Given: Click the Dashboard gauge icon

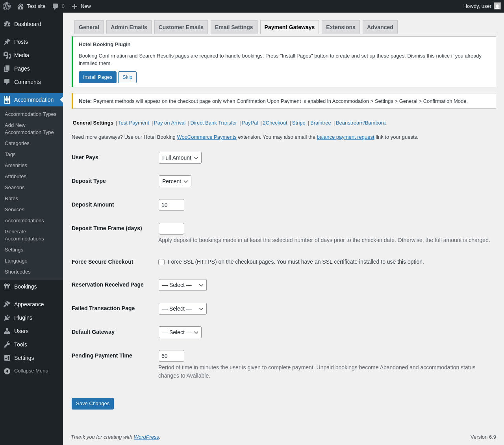Looking at the screenshot, I should pos(7,24).
